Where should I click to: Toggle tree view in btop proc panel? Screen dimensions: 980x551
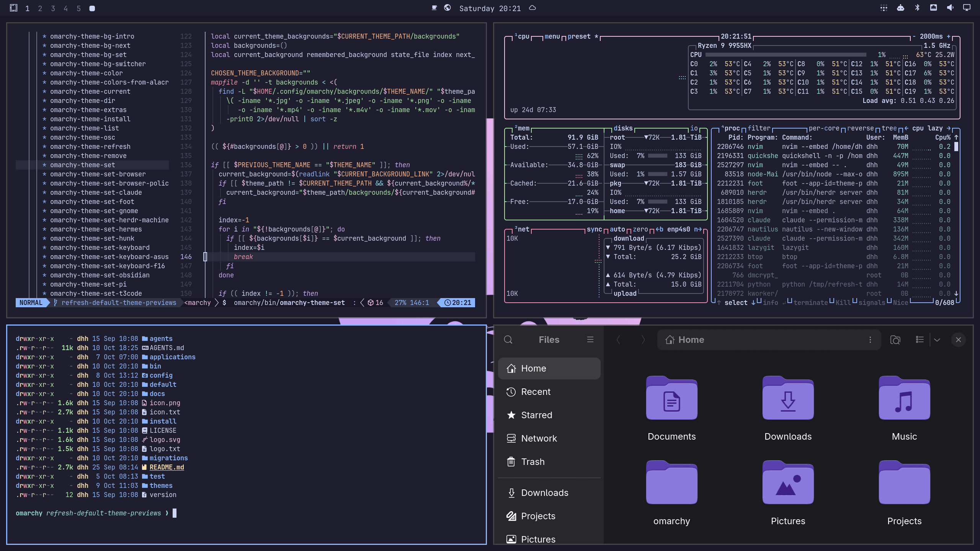tap(889, 128)
